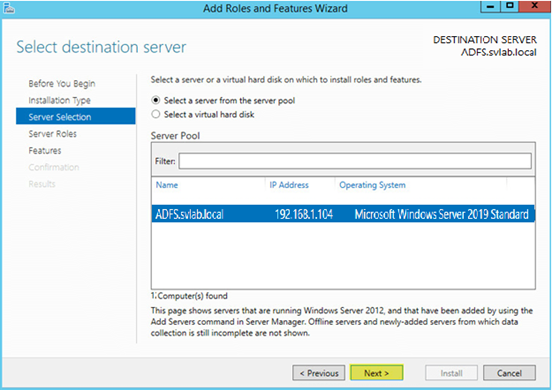Viewport: 552px width, 390px height.
Task: Sort by Name column header
Action: point(167,185)
